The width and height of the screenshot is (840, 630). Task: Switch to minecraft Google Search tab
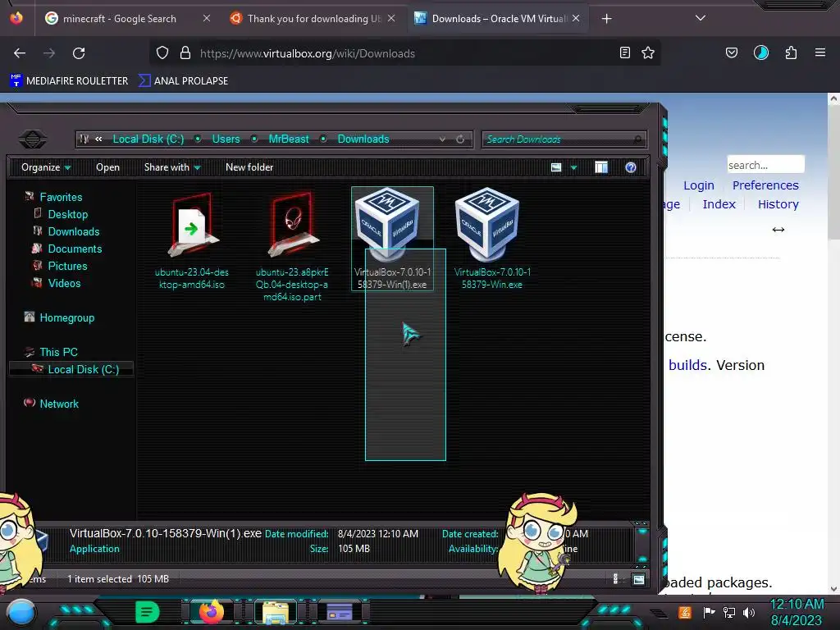(120, 19)
